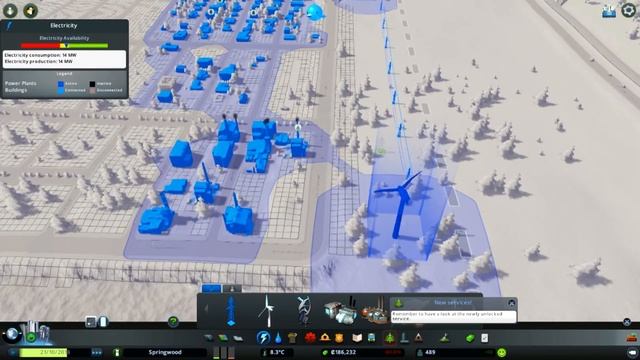The image size is (640, 360).
Task: Click the zoning demand bars indicator
Action: (x=224, y=352)
